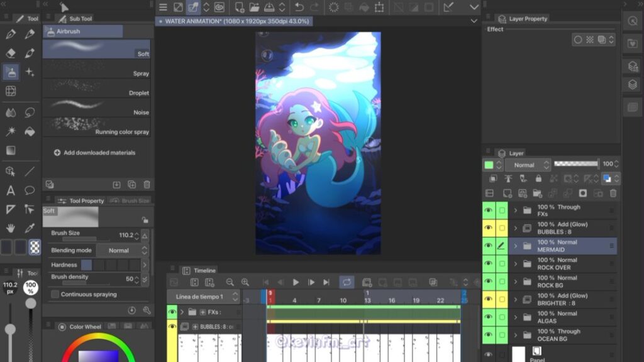Lock the selected layer
644x362 pixels.
538,178
